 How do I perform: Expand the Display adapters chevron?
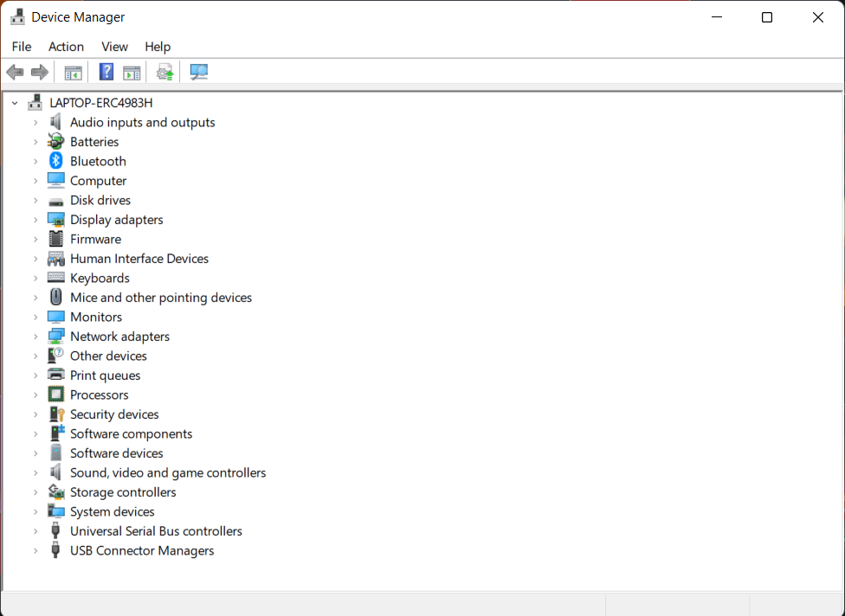pos(35,220)
